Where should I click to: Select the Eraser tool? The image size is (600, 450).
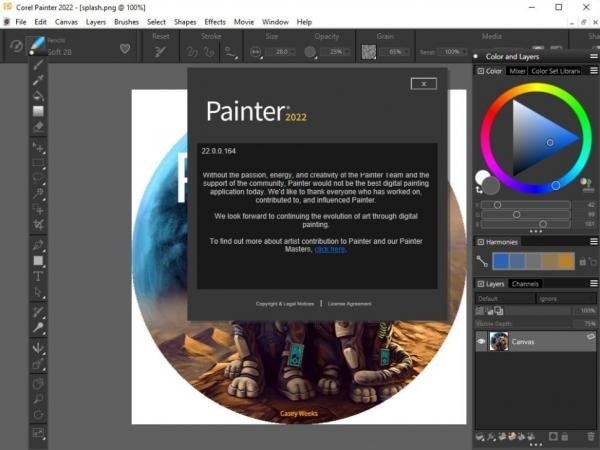click(x=38, y=127)
